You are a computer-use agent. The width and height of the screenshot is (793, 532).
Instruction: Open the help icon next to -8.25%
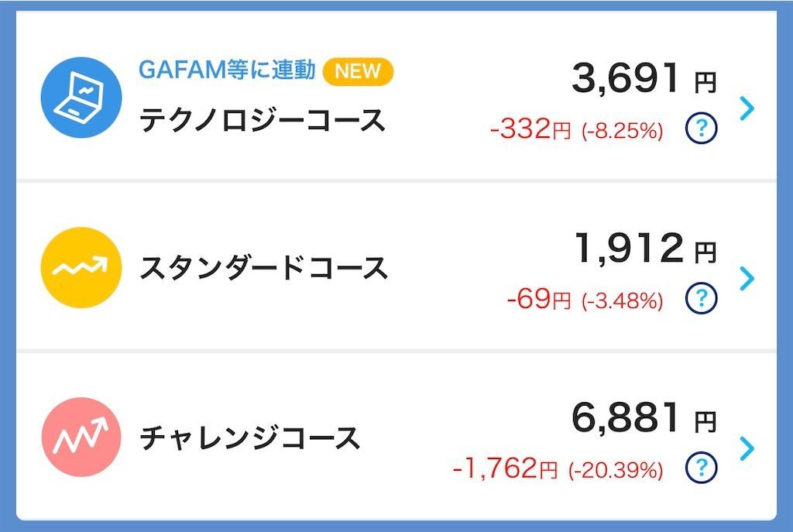click(x=701, y=126)
